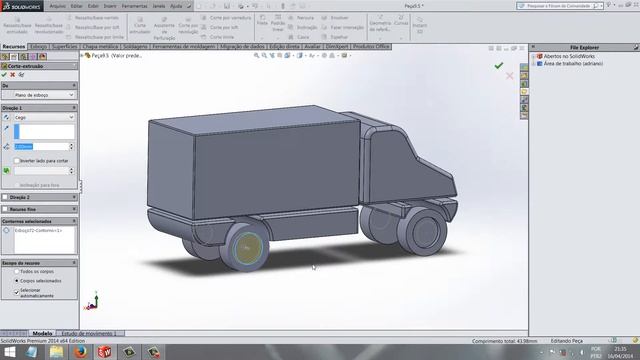Switch to the Superfícies tab
Screen dimensions: 640x360
[64, 47]
